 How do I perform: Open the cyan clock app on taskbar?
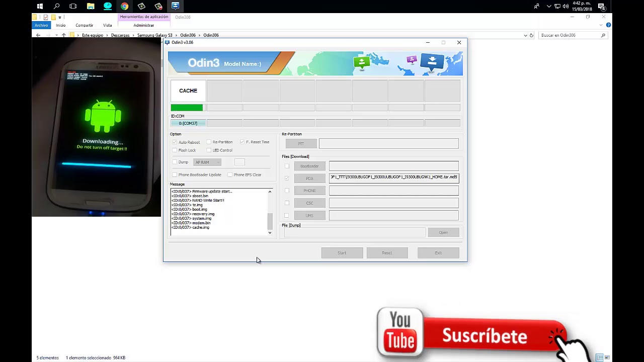tap(108, 6)
